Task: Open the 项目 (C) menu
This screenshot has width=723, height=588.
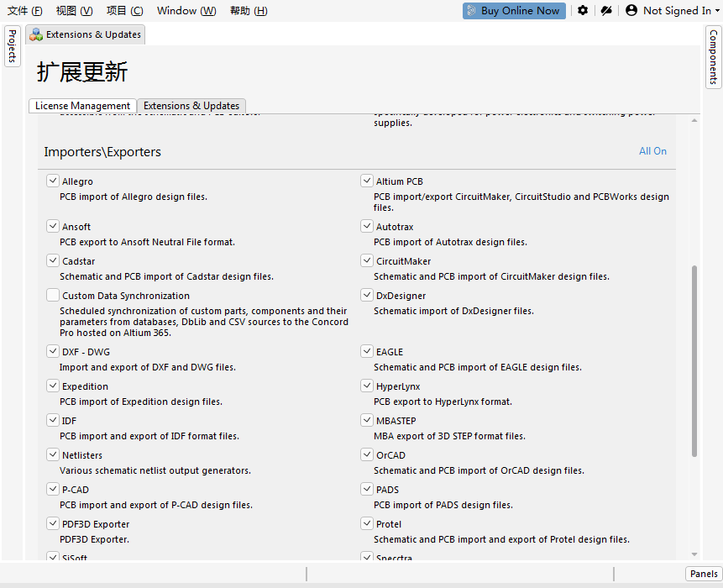Action: (x=124, y=11)
